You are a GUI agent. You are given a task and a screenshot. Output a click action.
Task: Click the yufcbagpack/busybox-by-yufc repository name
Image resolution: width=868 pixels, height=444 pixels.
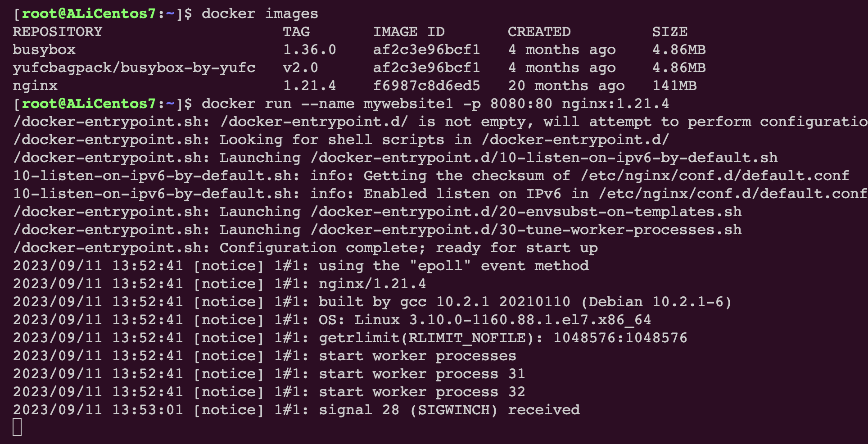(134, 68)
